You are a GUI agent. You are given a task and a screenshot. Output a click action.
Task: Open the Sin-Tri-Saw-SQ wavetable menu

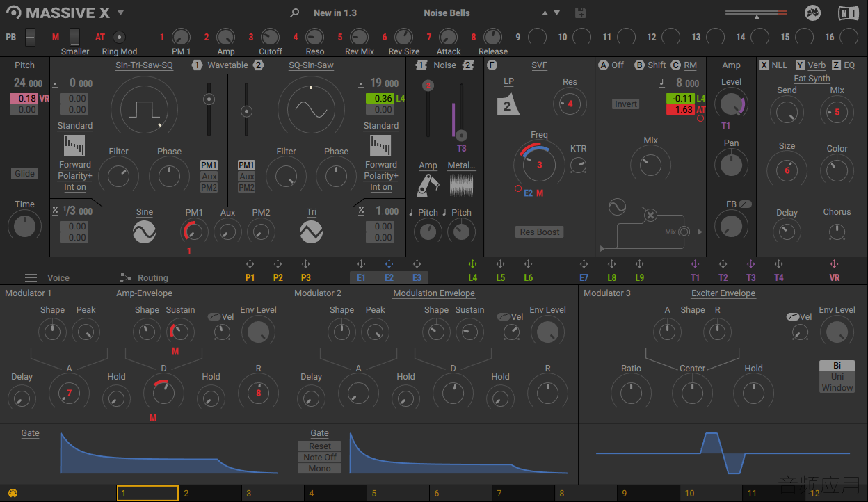click(144, 65)
